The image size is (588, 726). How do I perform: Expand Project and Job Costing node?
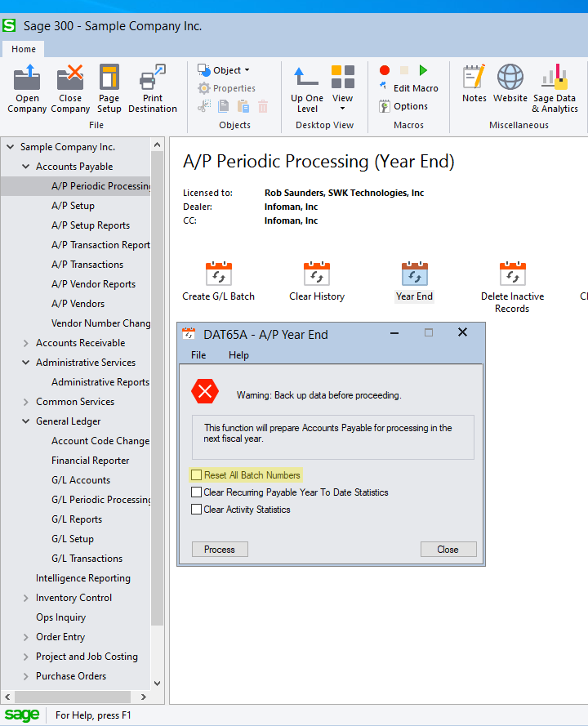click(x=26, y=657)
